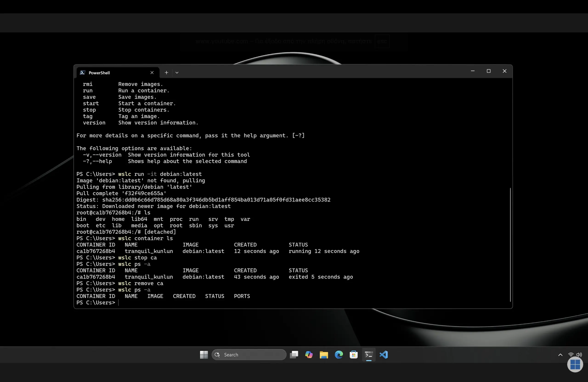
Task: Open the Windows Start menu
Action: point(204,355)
